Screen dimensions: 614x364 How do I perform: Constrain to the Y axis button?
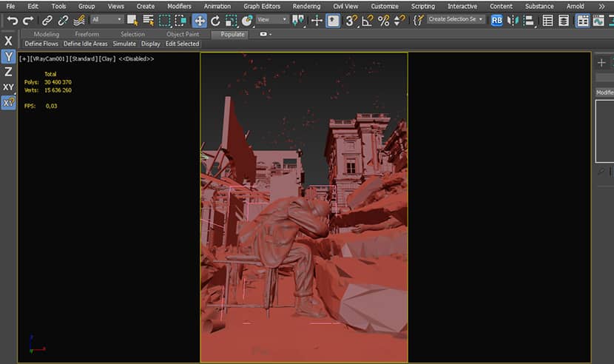[8, 56]
